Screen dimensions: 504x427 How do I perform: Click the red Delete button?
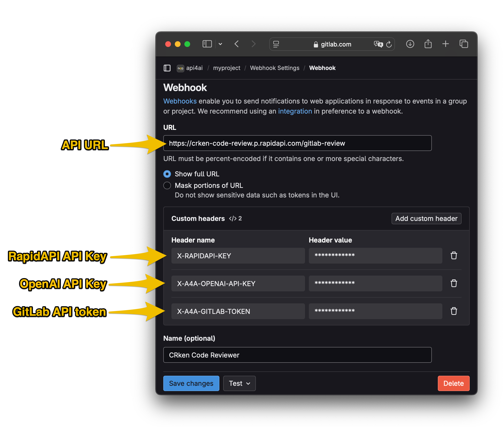453,383
